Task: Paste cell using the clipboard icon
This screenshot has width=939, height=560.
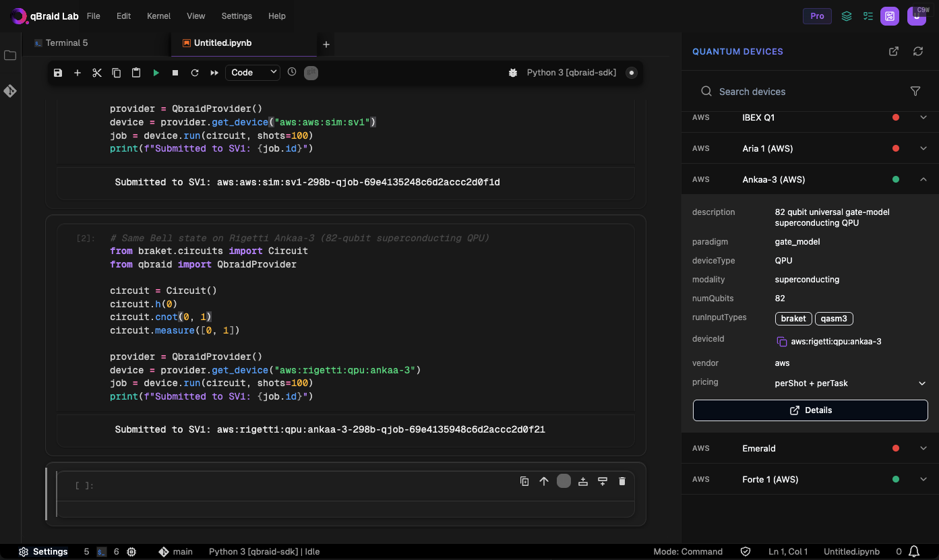Action: pos(136,73)
